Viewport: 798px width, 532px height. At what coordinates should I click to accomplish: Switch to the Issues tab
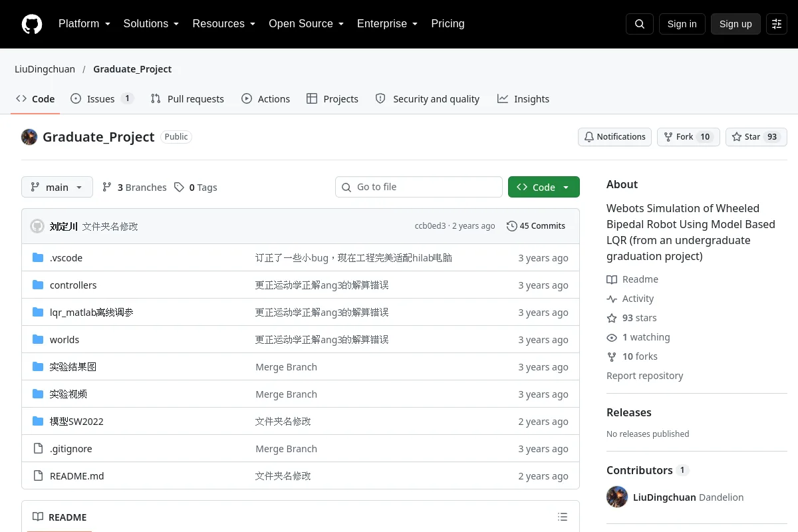(x=102, y=99)
